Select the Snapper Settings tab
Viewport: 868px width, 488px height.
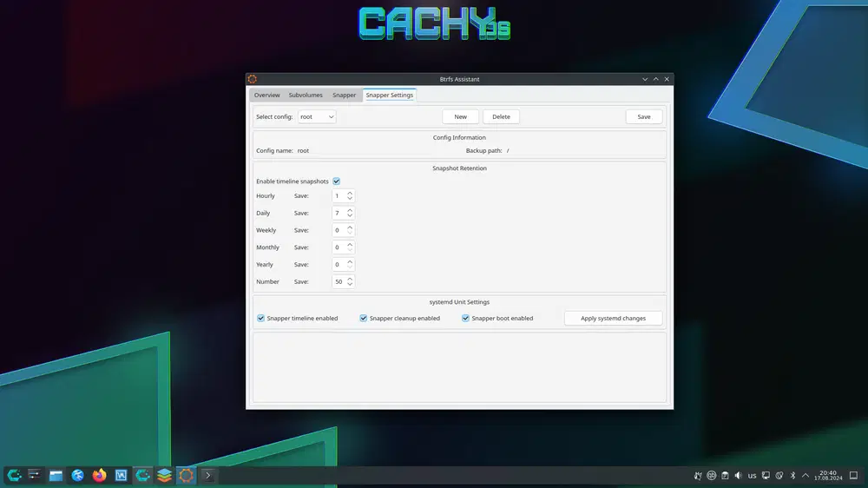[389, 96]
